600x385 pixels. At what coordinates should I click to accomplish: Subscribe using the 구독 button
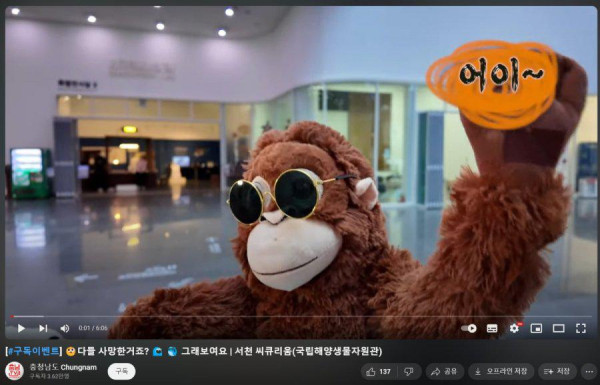[x=121, y=371]
